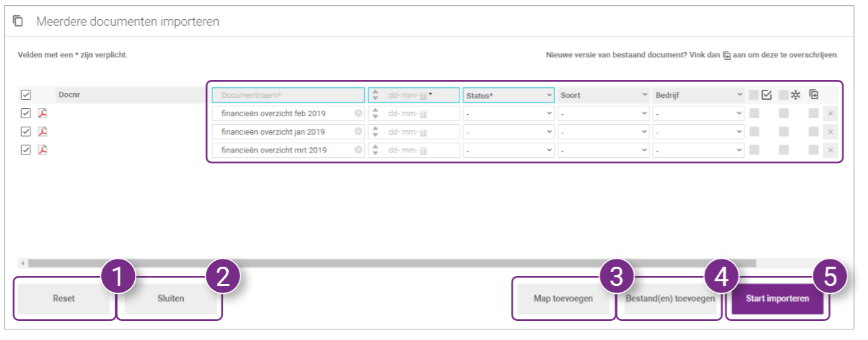Click the copy icon beside dialog title

[19, 21]
